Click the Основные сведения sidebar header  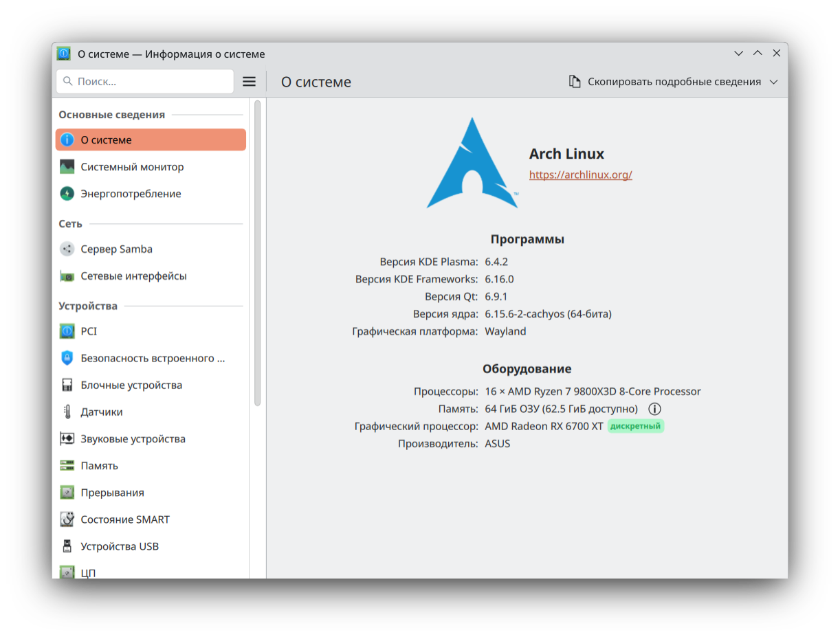click(112, 115)
